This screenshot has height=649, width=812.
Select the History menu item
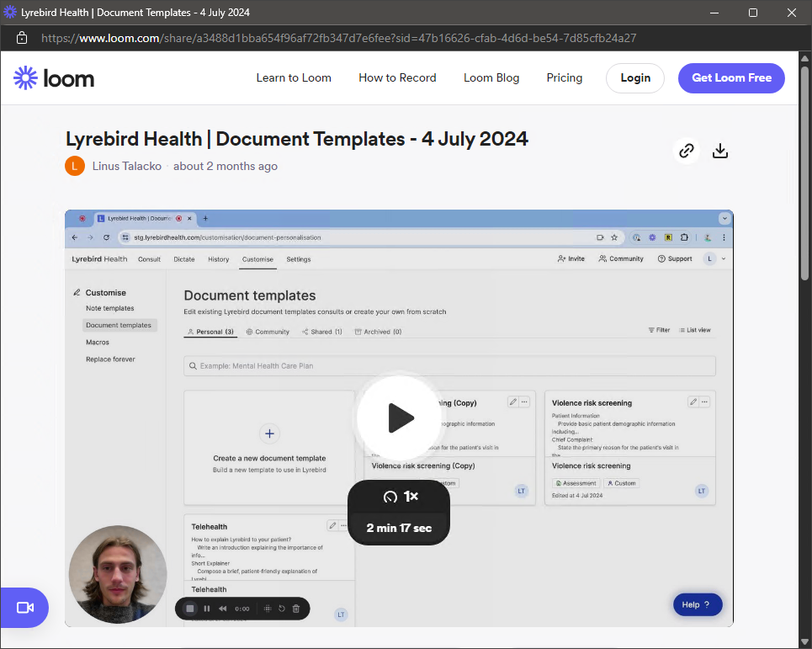(x=219, y=259)
